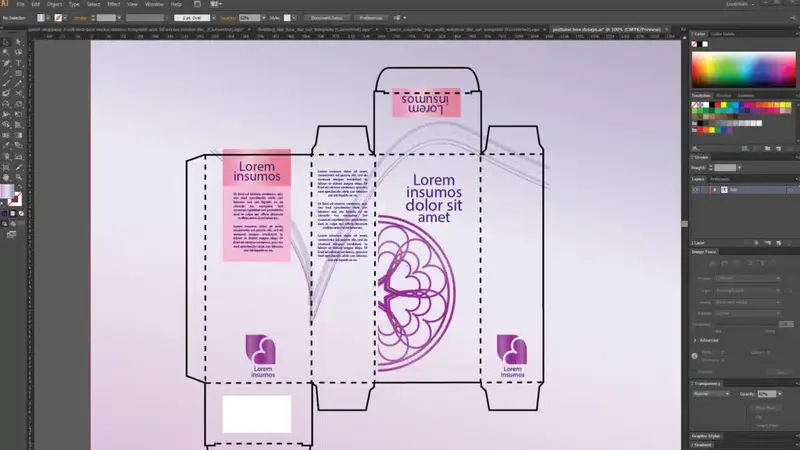Switch to the Color Guide tab

(722, 34)
